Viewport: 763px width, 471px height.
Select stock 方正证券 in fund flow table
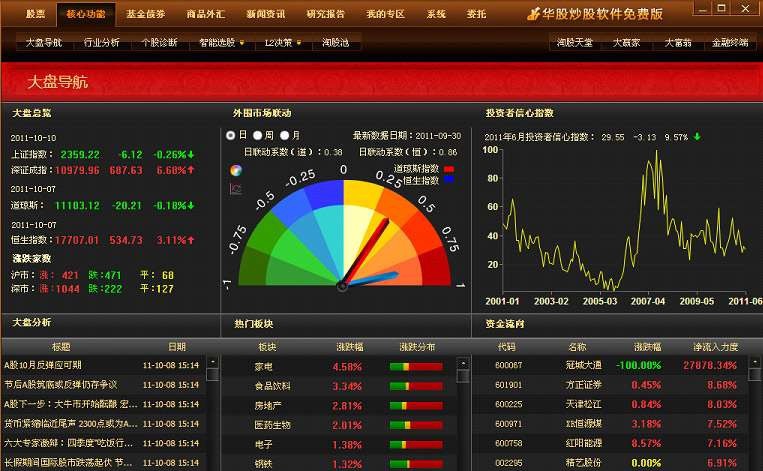(x=610, y=384)
